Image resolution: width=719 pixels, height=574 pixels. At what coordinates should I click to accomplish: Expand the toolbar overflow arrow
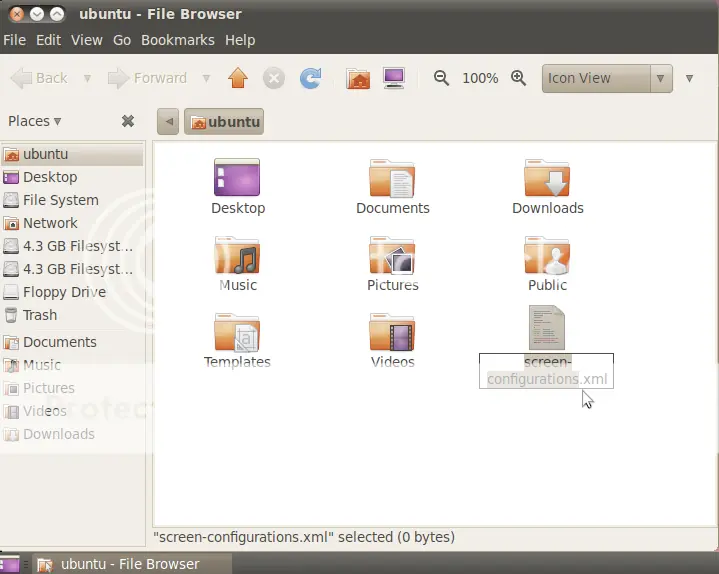tap(689, 78)
